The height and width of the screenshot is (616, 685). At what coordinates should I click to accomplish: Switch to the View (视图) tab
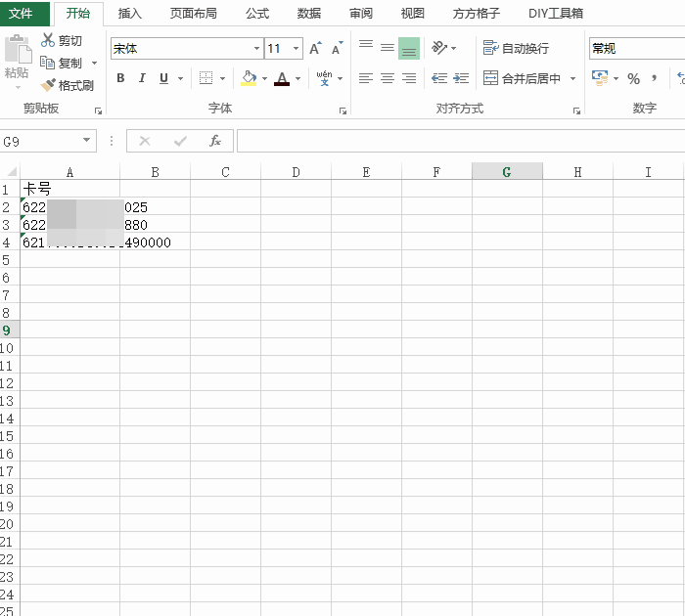click(413, 14)
